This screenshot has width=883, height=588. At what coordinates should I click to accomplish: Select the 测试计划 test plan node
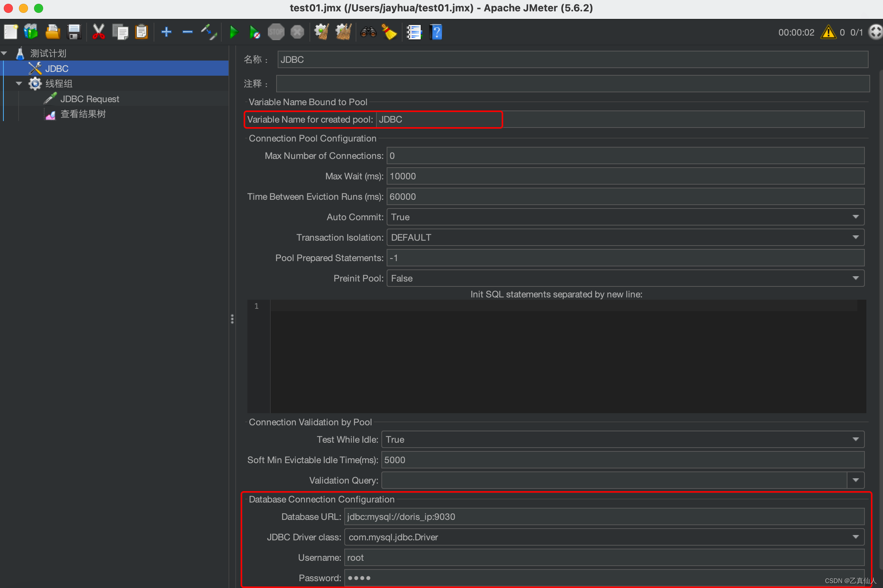tap(48, 53)
